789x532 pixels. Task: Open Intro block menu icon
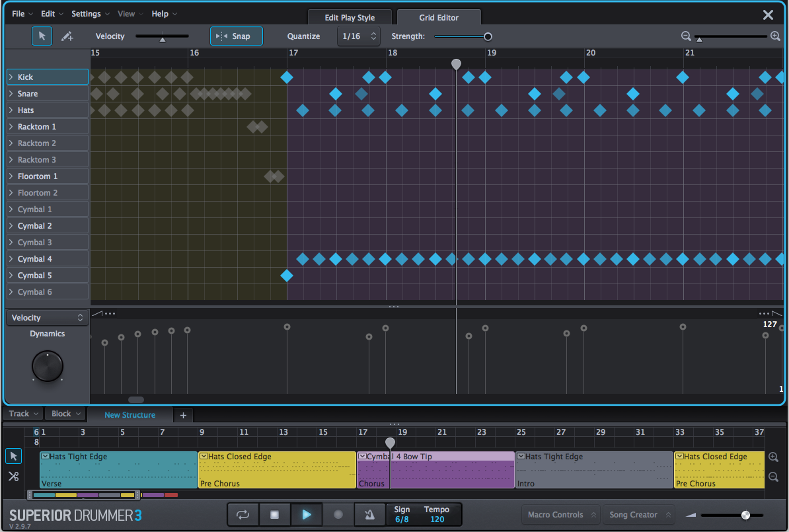pos(521,456)
